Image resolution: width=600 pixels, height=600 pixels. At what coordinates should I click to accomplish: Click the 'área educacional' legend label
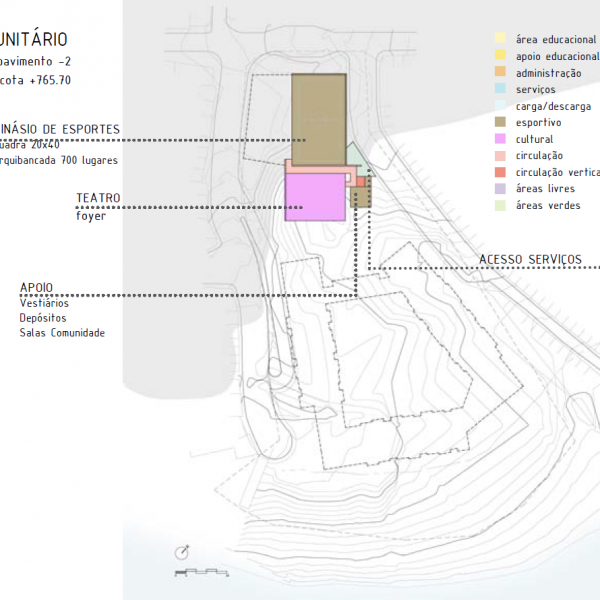tap(556, 39)
